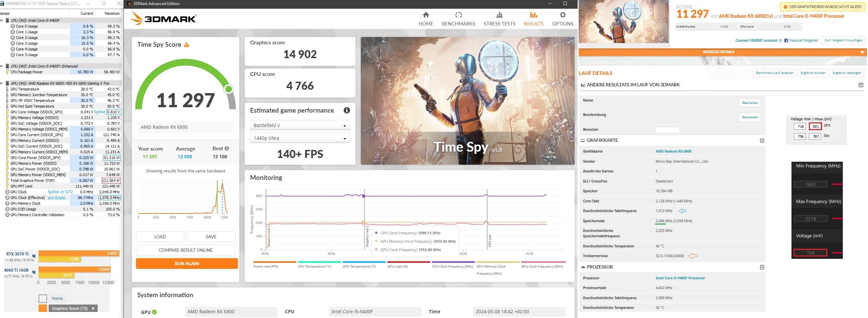Click the Max Frequency field showing 2218
868x318 pixels.
tap(810, 218)
